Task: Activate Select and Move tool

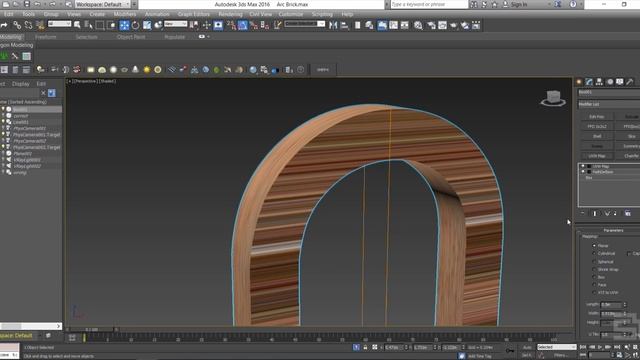Action: (x=124, y=25)
